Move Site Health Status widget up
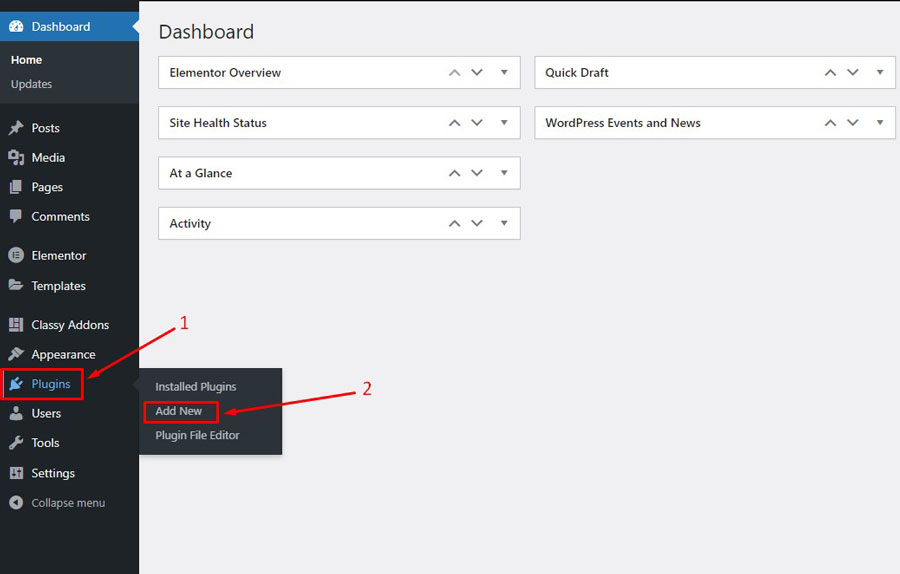The height and width of the screenshot is (574, 900). coord(455,123)
